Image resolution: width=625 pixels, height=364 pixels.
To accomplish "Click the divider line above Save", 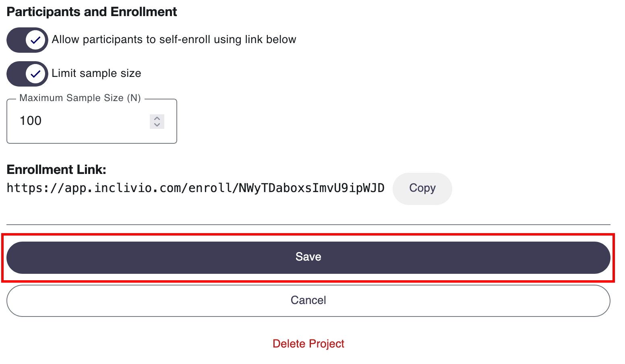I will click(308, 225).
